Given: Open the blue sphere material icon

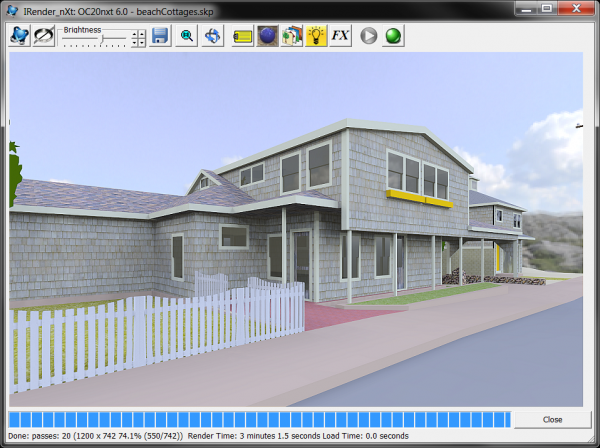Looking at the screenshot, I should click(x=267, y=36).
